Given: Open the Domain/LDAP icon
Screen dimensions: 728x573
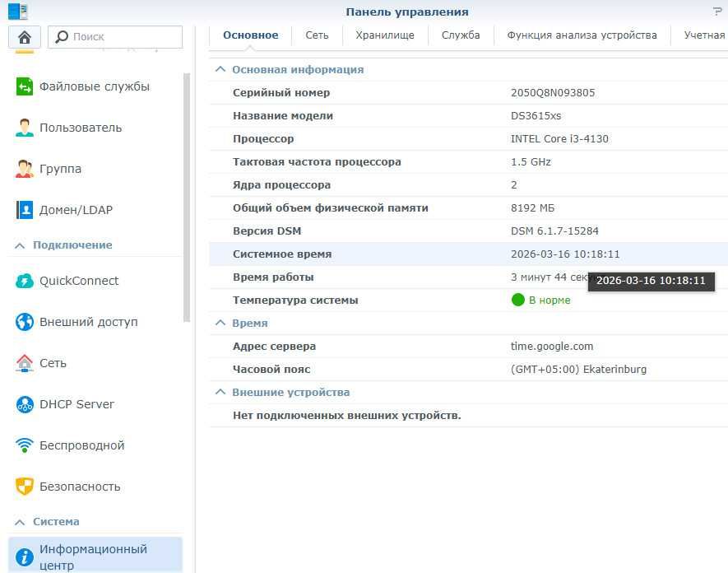Looking at the screenshot, I should pyautogui.click(x=25, y=210).
